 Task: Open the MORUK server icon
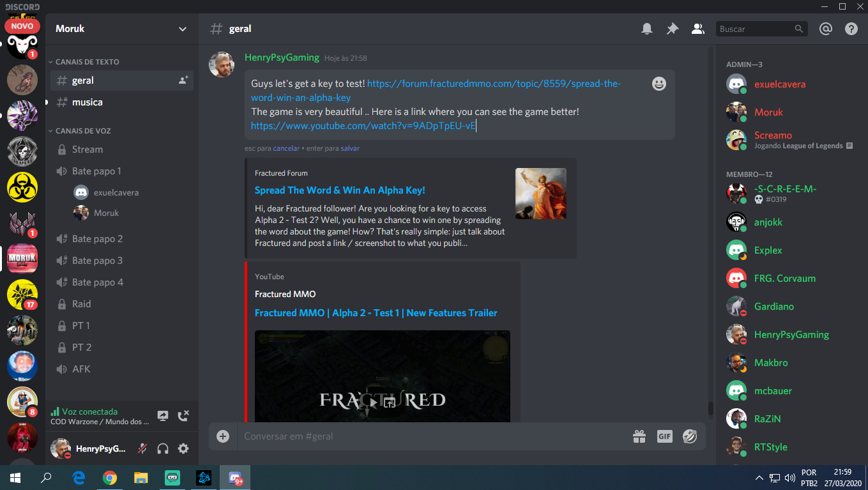22,259
